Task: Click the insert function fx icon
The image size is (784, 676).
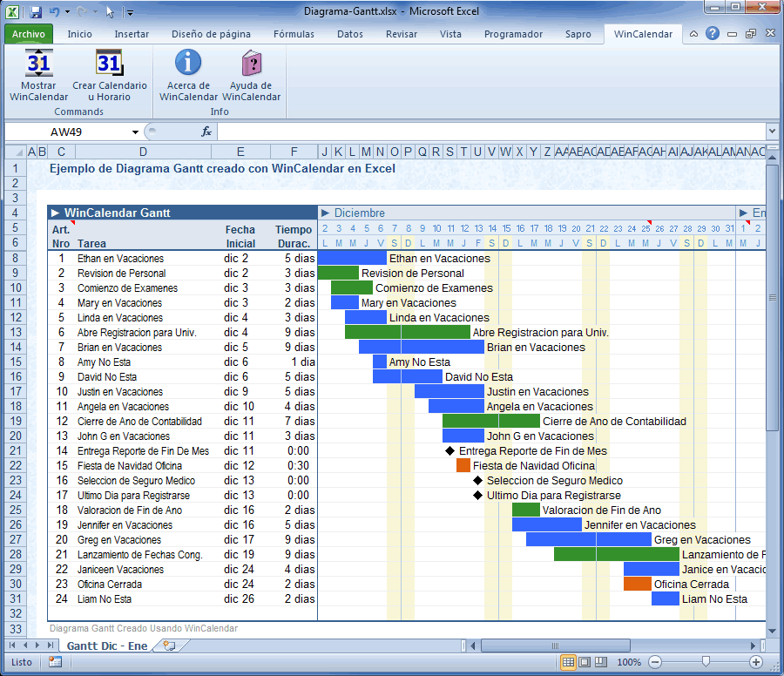Action: (x=206, y=132)
